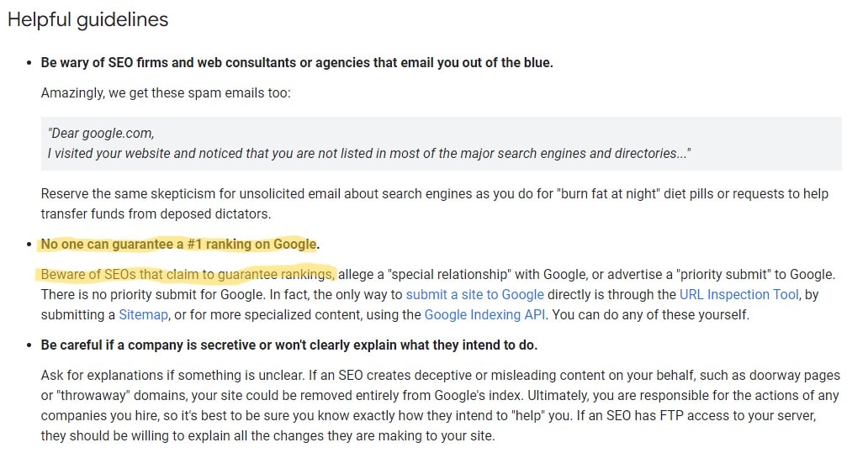Click the bold 'Be wary of SEO firms' heading

(x=297, y=62)
